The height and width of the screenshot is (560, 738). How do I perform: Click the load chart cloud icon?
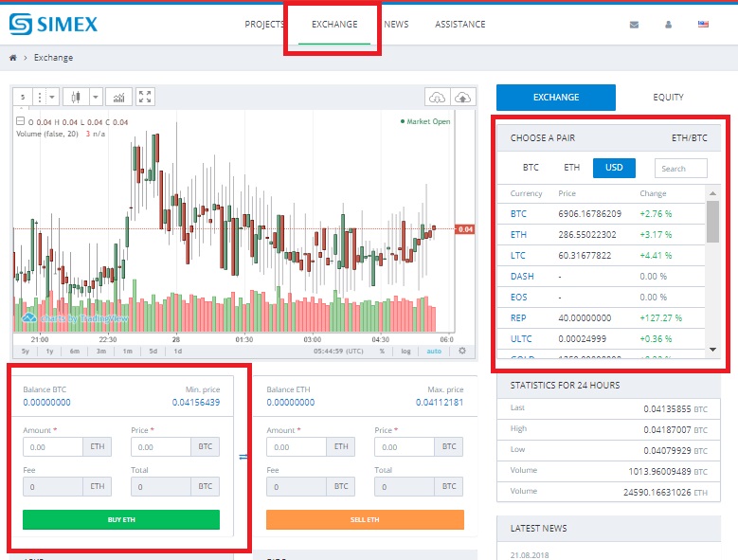click(438, 98)
